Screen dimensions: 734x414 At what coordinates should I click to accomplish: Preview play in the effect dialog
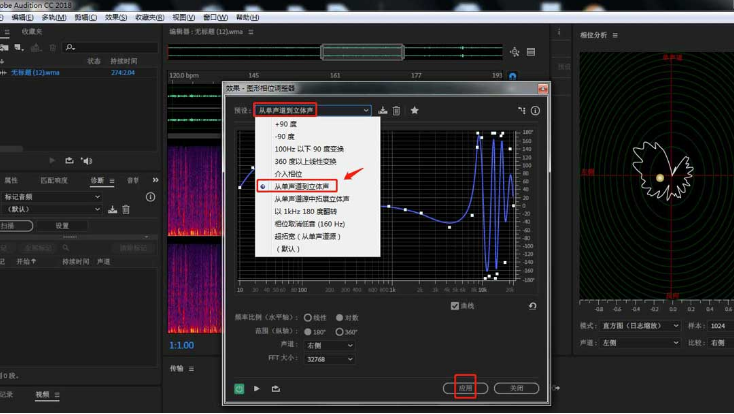click(x=257, y=388)
